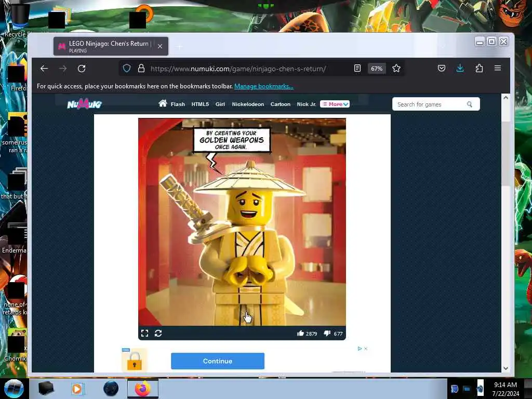Image resolution: width=532 pixels, height=399 pixels.
Task: Go to the Numuki logo homepage
Action: click(84, 104)
